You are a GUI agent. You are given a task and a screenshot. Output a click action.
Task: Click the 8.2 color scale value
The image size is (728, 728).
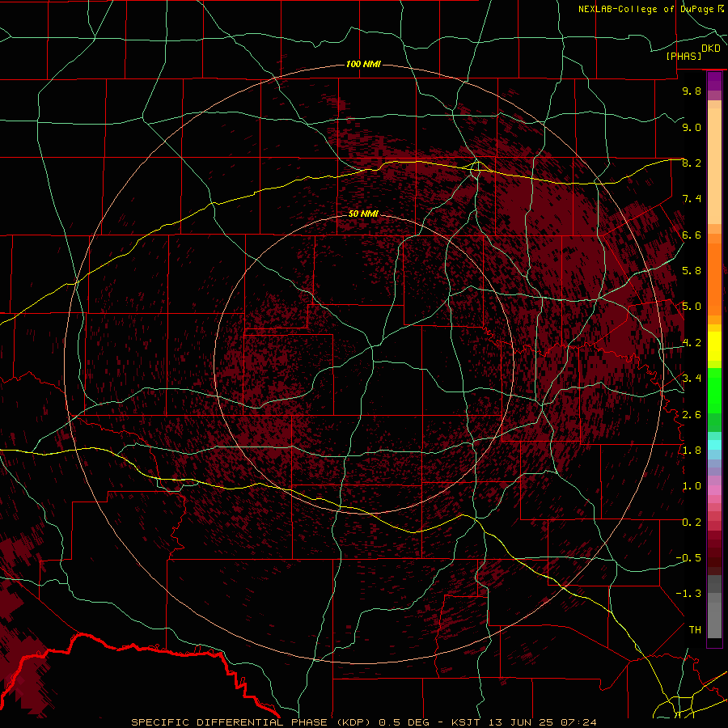pos(692,163)
